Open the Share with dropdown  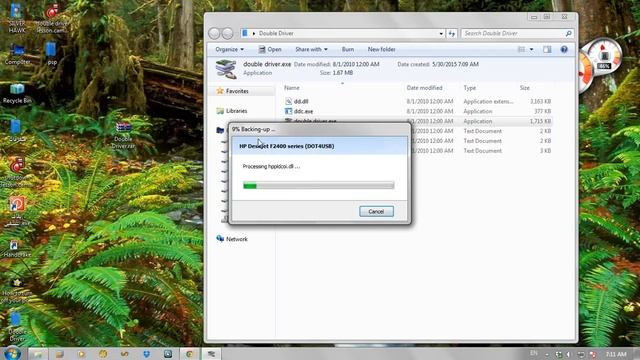click(x=311, y=49)
